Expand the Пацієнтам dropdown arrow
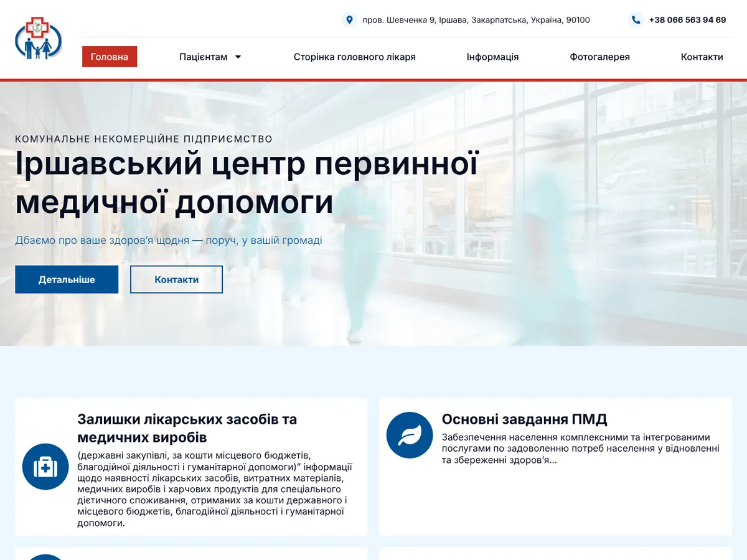747x560 pixels. click(x=238, y=57)
